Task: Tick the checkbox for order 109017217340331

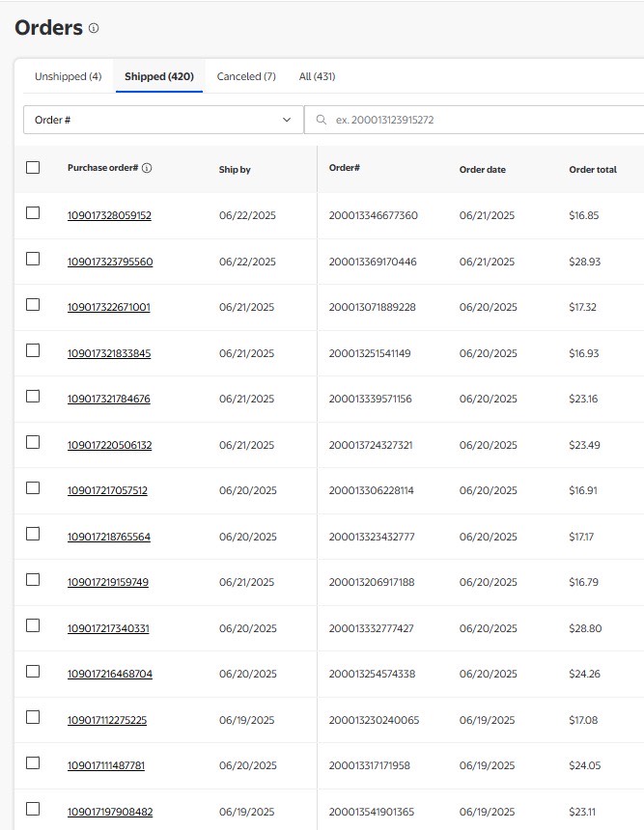Action: [x=33, y=625]
